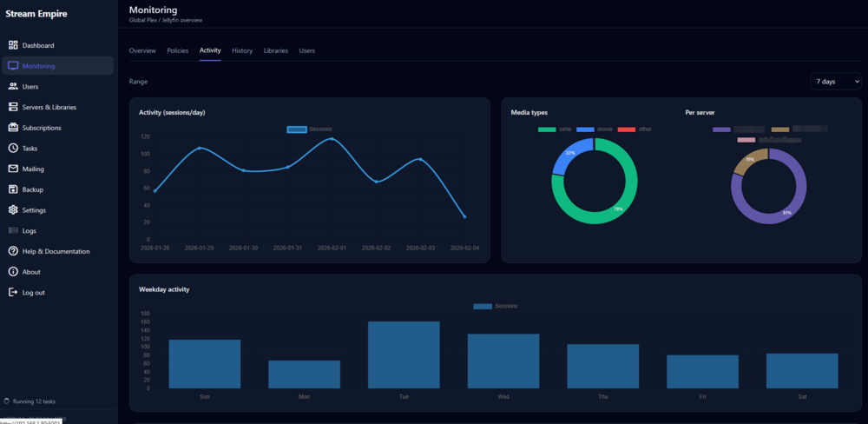
Task: Open Subscriptions section
Action: point(57,128)
